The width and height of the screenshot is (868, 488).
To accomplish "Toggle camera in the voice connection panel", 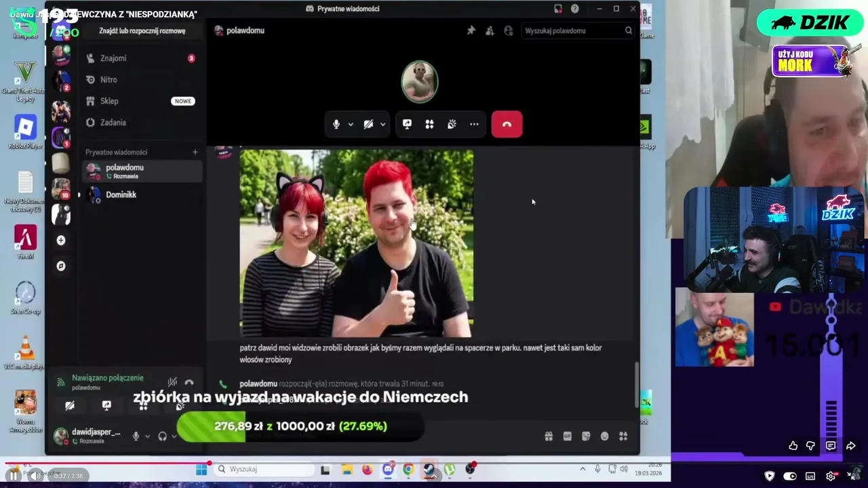I will coord(70,405).
